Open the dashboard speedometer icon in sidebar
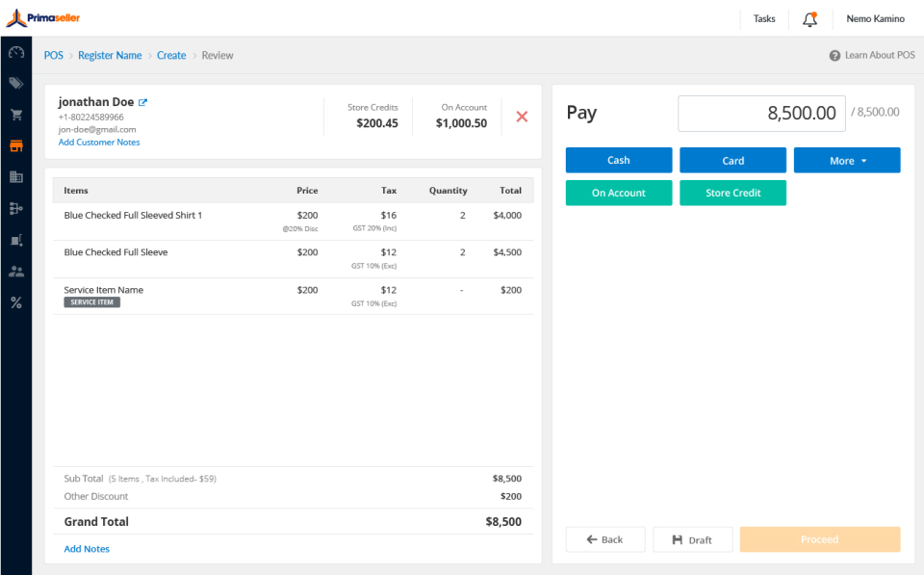Screen dimensions: 924x575 pyautogui.click(x=15, y=52)
